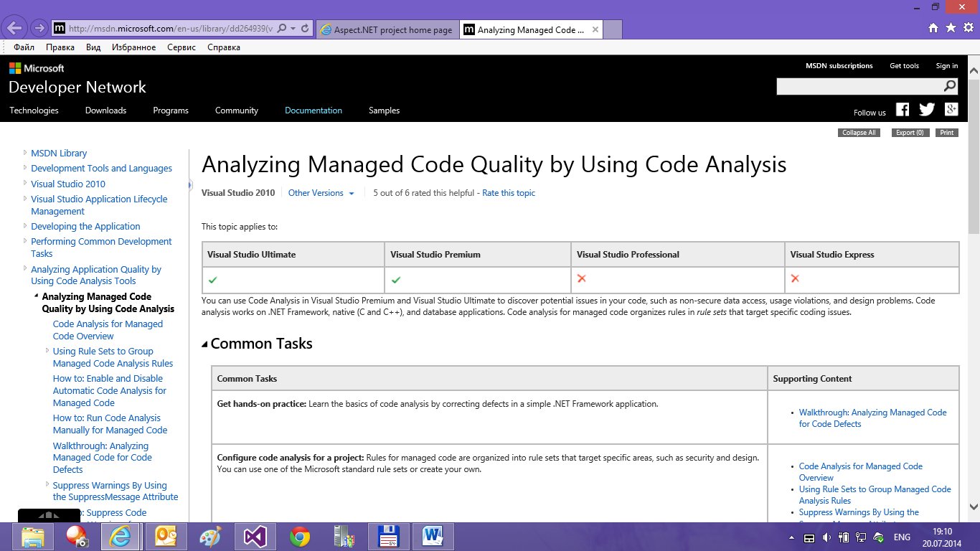Open File Explorer from taskbar

click(x=34, y=536)
